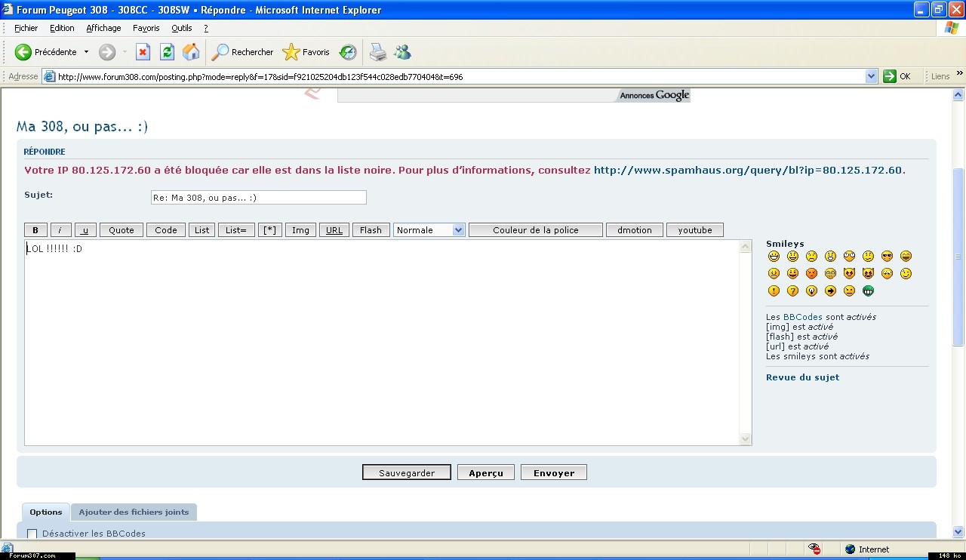Viewport: 966px width, 560px height.
Task: Open the Home page icon
Action: click(191, 52)
